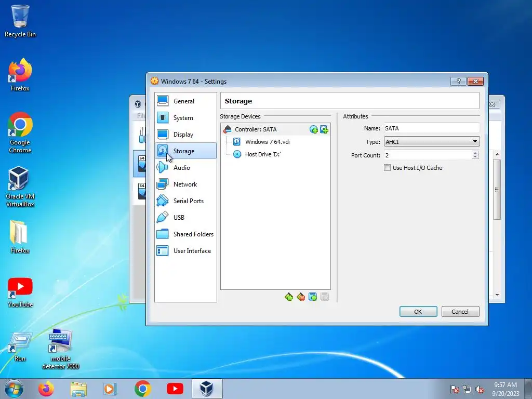Click the YouTube taskbar icon
This screenshot has height=399, width=532.
[175, 389]
